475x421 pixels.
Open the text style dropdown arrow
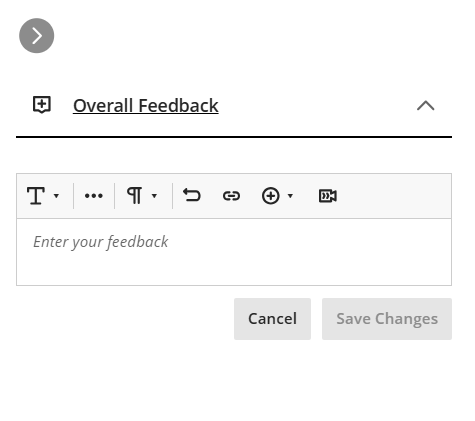point(56,196)
